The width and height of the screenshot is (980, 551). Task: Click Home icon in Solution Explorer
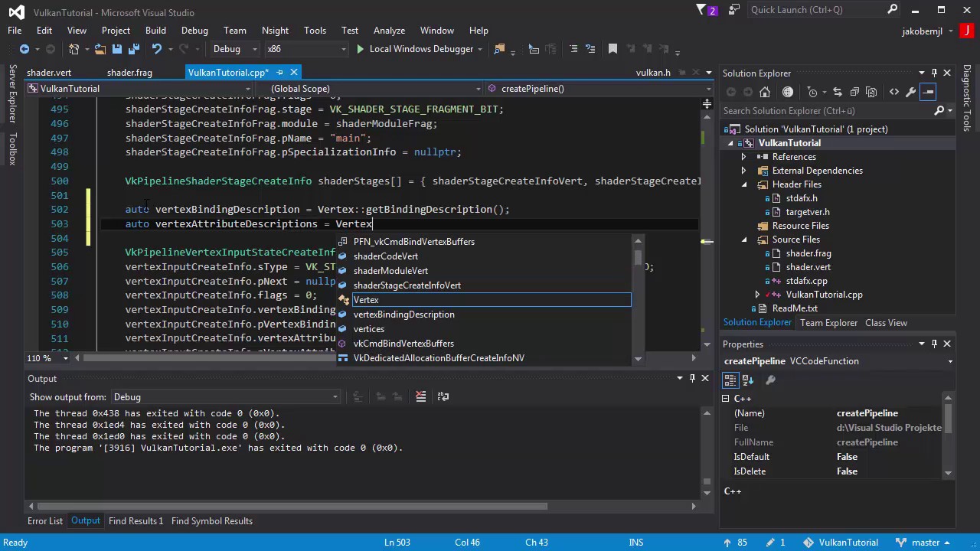click(765, 92)
